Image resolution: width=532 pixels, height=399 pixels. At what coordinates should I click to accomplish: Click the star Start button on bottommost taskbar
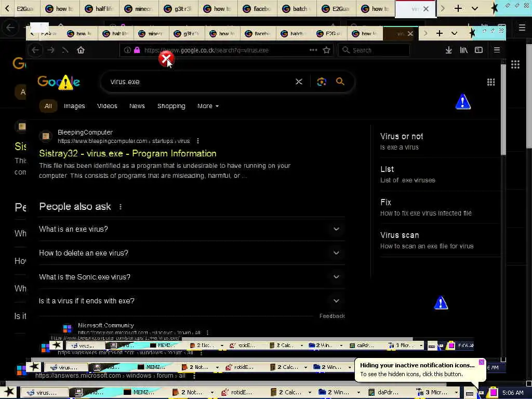[x=9, y=392]
